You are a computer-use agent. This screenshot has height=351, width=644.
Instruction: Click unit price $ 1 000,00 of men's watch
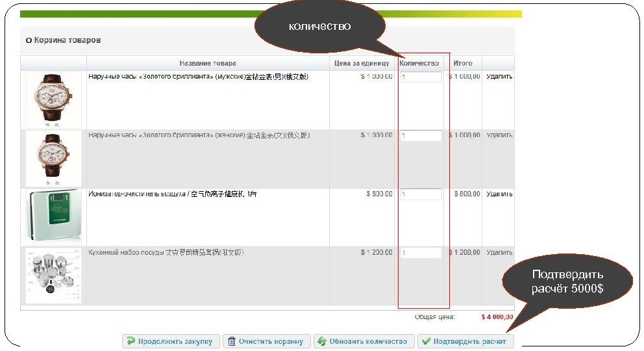(x=377, y=77)
